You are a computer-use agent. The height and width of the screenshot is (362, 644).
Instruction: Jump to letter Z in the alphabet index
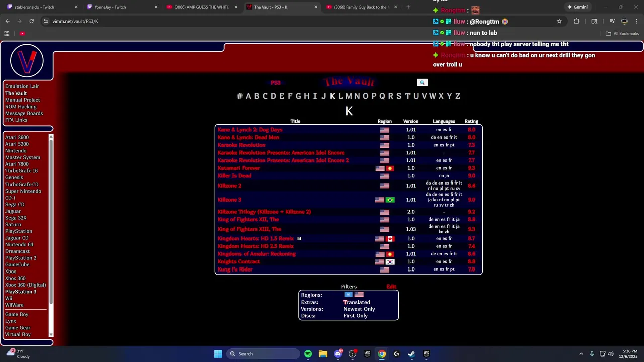tap(458, 96)
